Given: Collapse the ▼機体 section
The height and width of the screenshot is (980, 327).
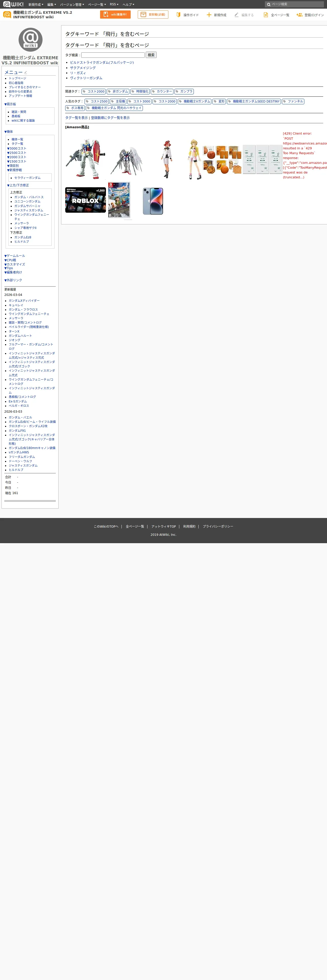Looking at the screenshot, I should [x=8, y=132].
